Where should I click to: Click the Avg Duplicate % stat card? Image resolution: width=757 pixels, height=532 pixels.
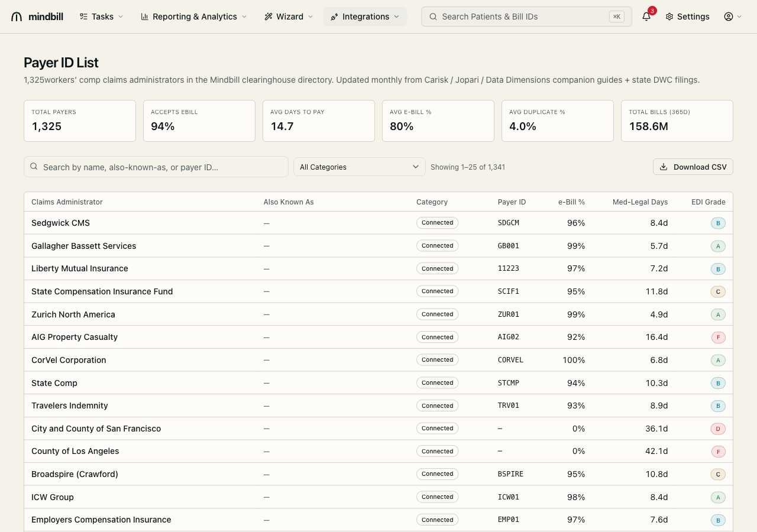click(x=558, y=121)
